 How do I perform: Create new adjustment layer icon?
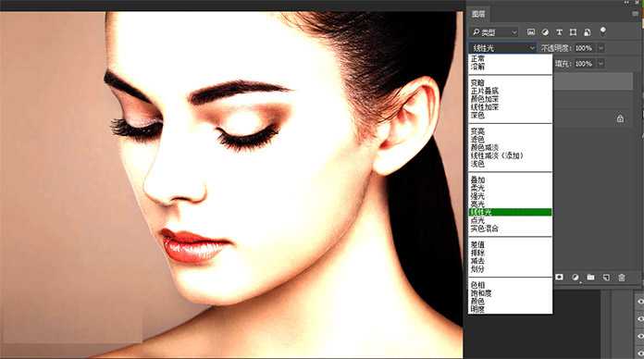click(x=575, y=278)
